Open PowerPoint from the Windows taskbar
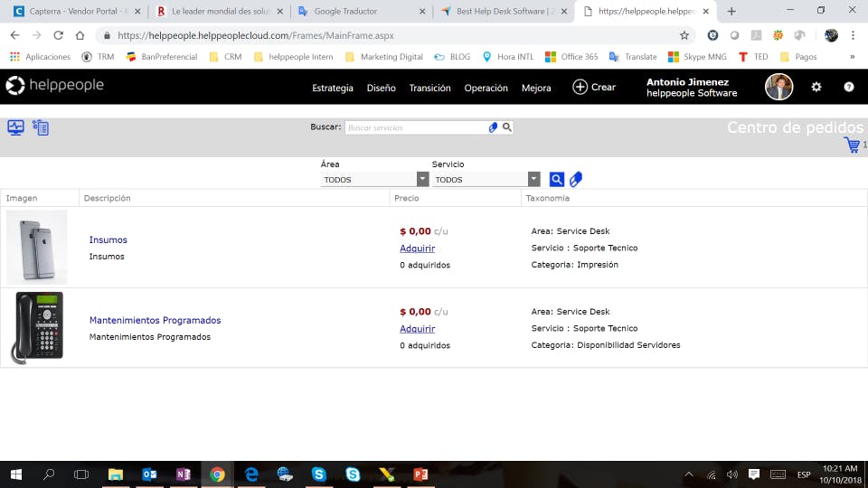This screenshot has width=868, height=488. coord(420,474)
